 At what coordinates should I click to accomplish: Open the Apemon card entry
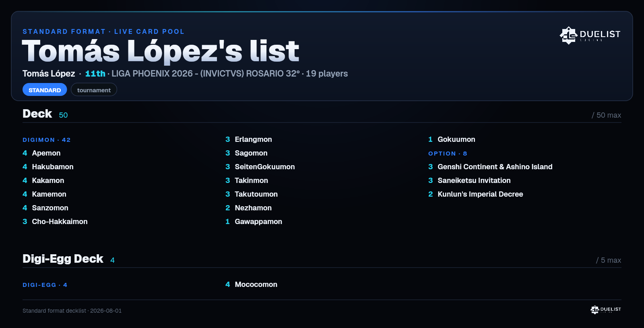click(41, 153)
